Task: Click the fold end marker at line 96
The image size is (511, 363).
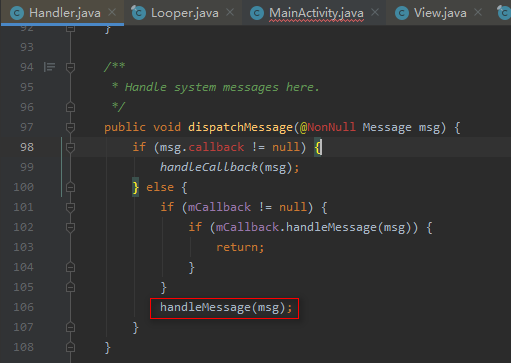Action: click(x=70, y=107)
